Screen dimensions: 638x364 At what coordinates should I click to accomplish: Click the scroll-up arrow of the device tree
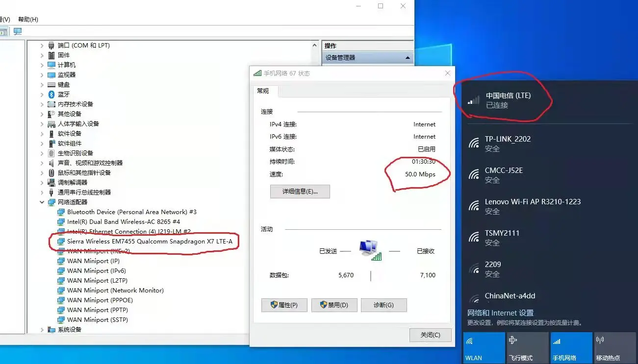pyautogui.click(x=315, y=45)
